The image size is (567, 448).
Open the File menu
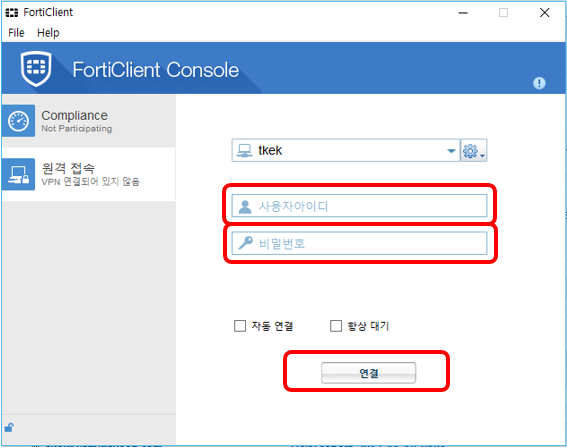16,33
